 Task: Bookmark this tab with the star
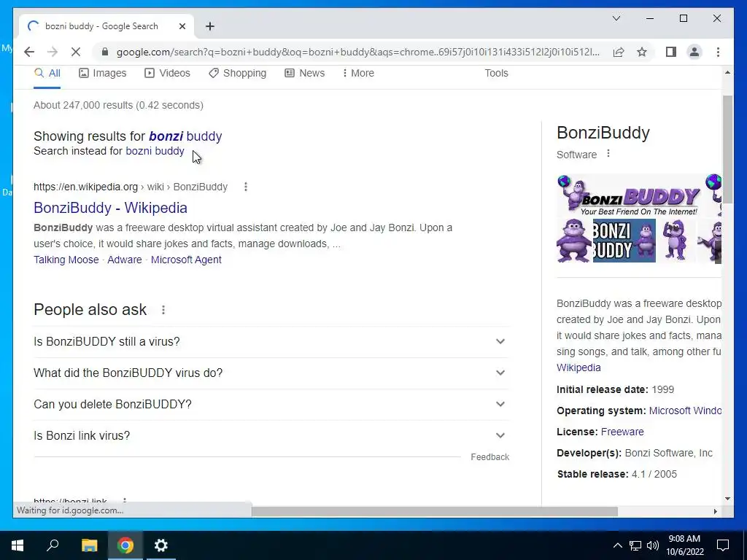(642, 52)
